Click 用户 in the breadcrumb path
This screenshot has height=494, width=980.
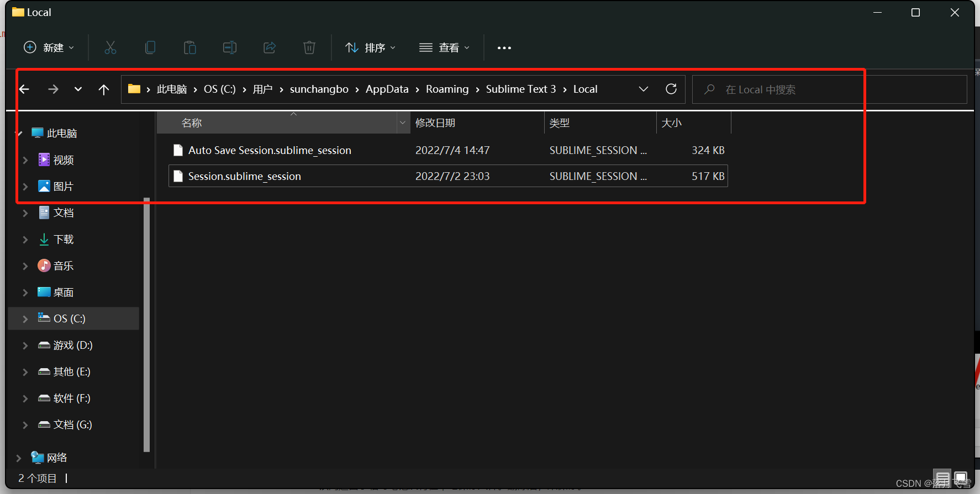tap(263, 89)
